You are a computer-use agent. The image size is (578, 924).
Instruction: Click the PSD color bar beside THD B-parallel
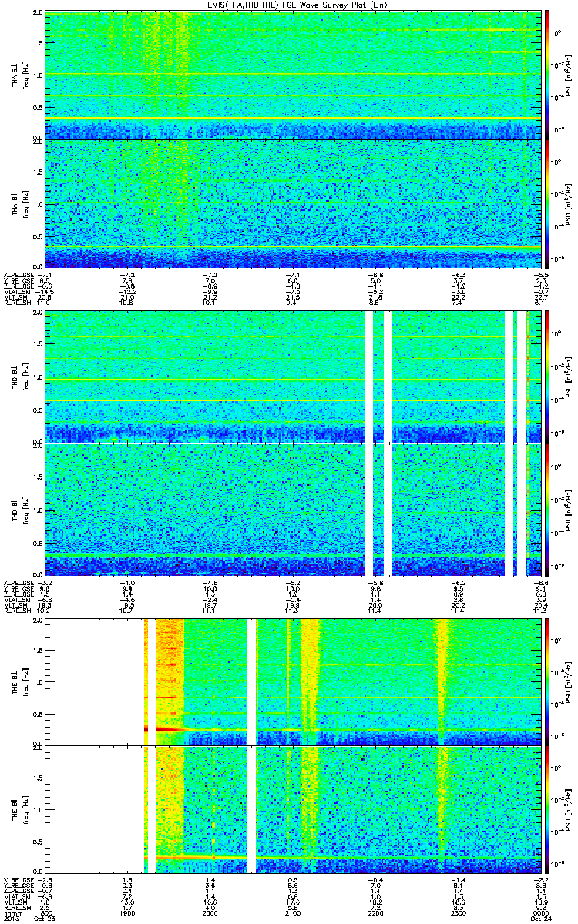pos(547,510)
